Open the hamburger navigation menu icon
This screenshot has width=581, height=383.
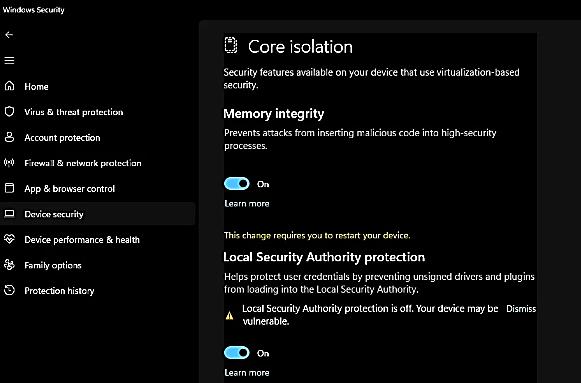[9, 60]
